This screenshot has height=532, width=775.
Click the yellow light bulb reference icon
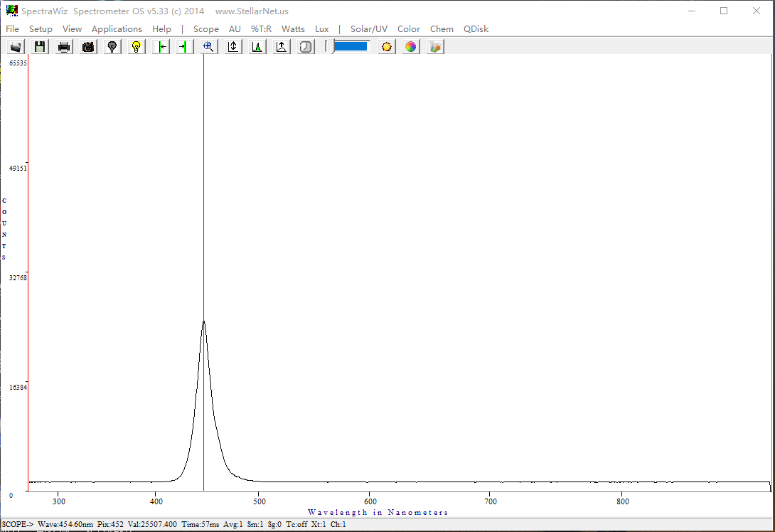pyautogui.click(x=137, y=47)
